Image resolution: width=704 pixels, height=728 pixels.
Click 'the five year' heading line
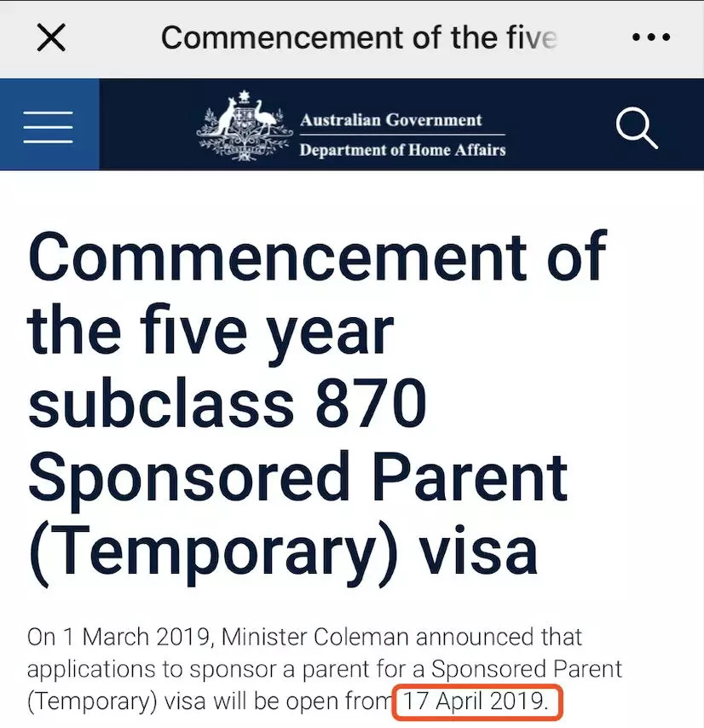click(211, 329)
